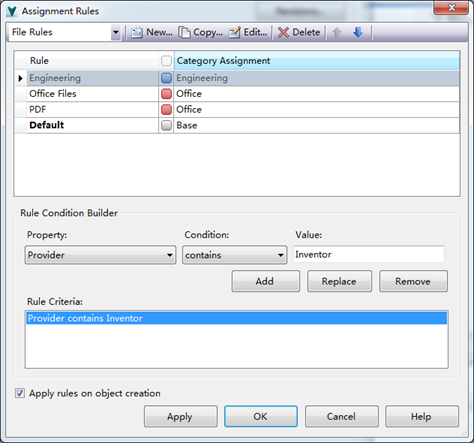Click the Edit rule toolbar button
474x443 pixels.
pyautogui.click(x=248, y=32)
